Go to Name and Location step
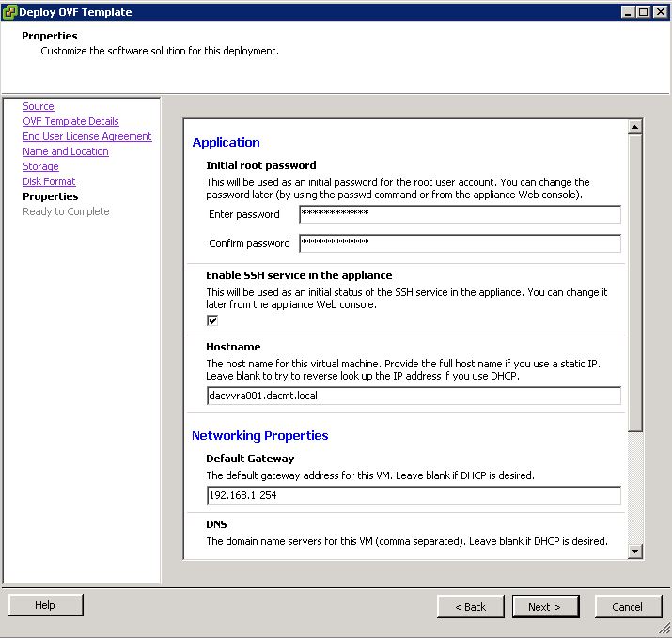 [66, 151]
